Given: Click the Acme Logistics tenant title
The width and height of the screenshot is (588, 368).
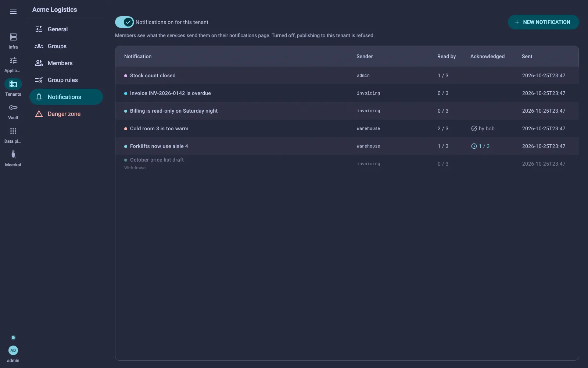Looking at the screenshot, I should pyautogui.click(x=55, y=10).
